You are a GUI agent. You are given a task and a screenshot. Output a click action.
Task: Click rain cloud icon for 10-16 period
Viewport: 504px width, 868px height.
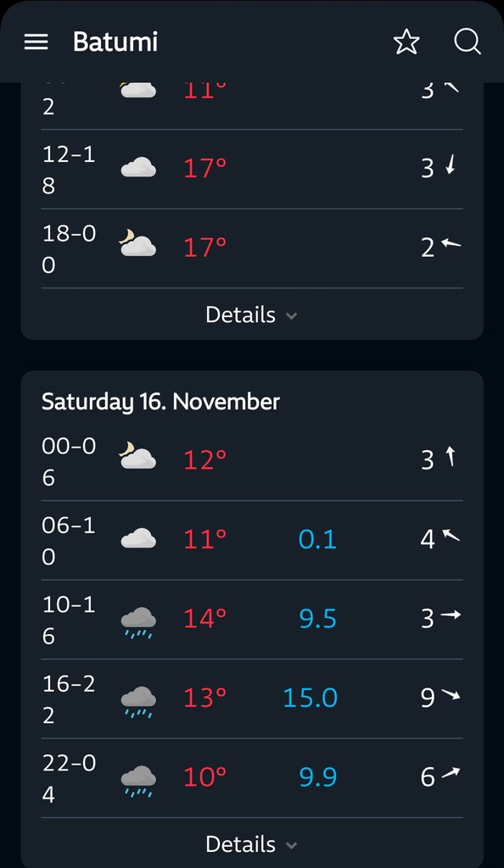pos(138,622)
